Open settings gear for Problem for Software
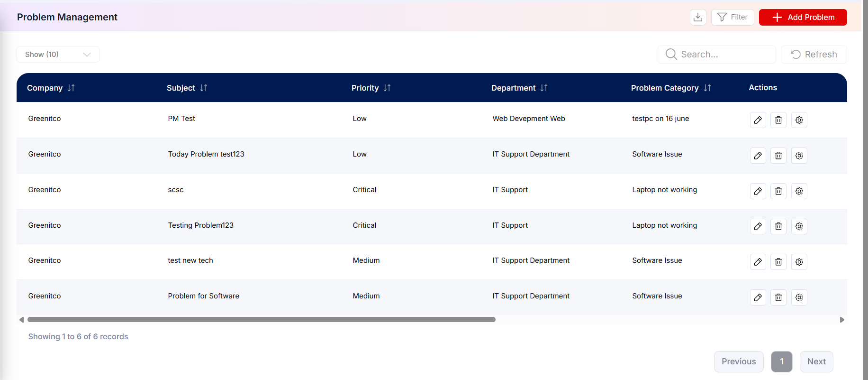The image size is (868, 380). 799,297
